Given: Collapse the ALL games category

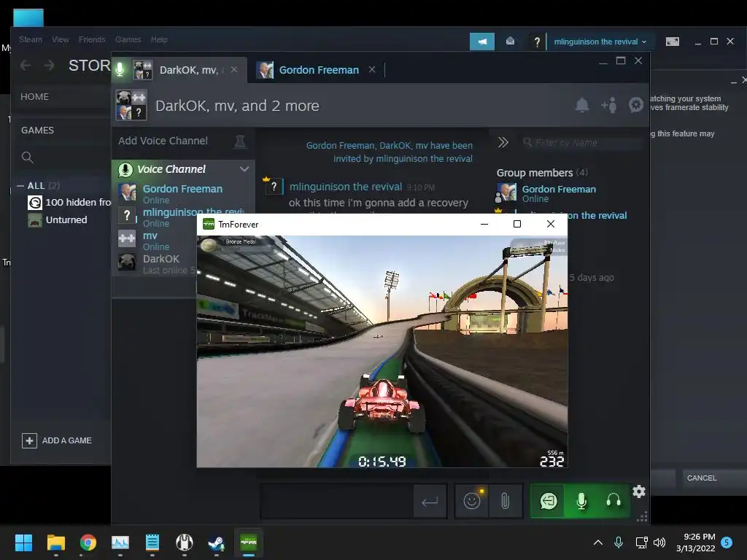Looking at the screenshot, I should (x=20, y=186).
